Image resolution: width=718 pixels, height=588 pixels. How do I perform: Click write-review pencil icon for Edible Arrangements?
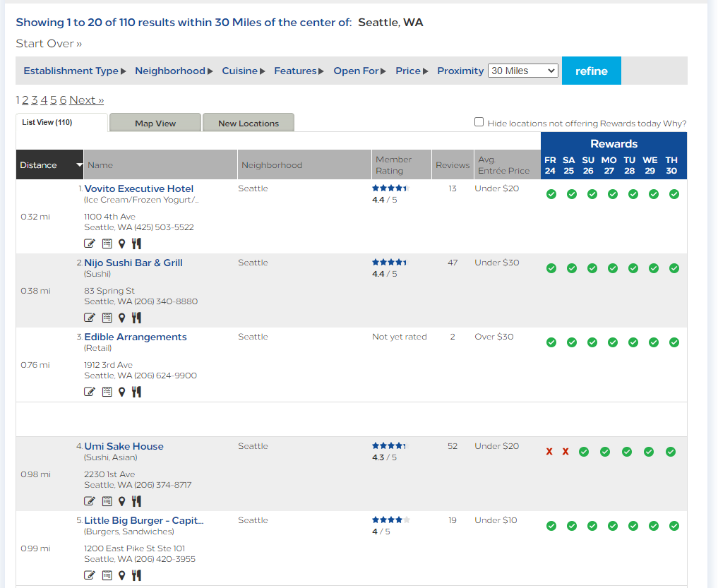(89, 392)
